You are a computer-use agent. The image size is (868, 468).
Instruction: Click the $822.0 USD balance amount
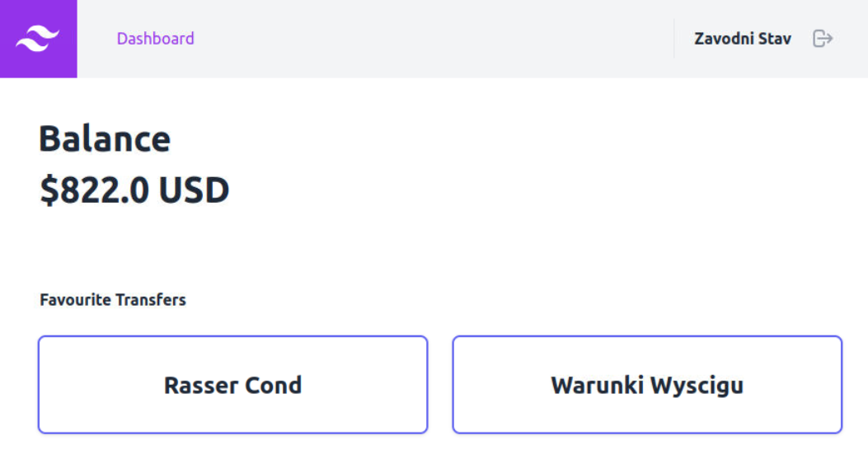(x=134, y=190)
